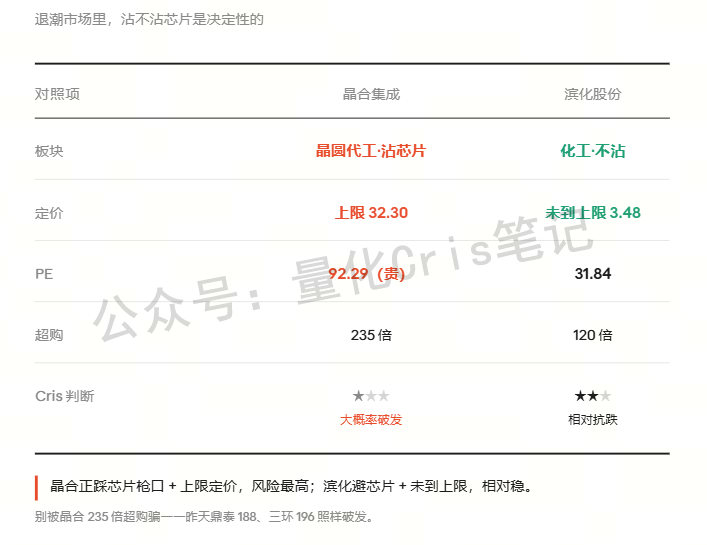Select the '晶合集成' column header
The height and width of the screenshot is (545, 707).
[371, 94]
